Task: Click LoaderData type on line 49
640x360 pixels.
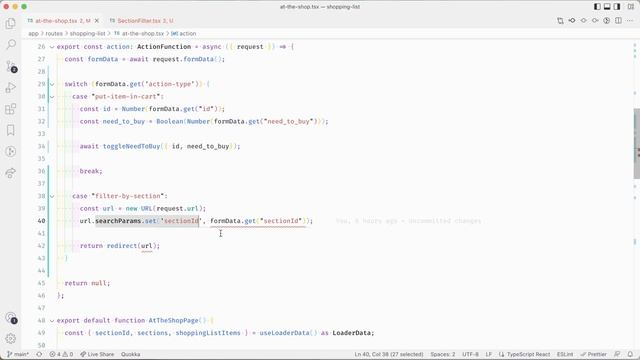Action: coord(351,333)
